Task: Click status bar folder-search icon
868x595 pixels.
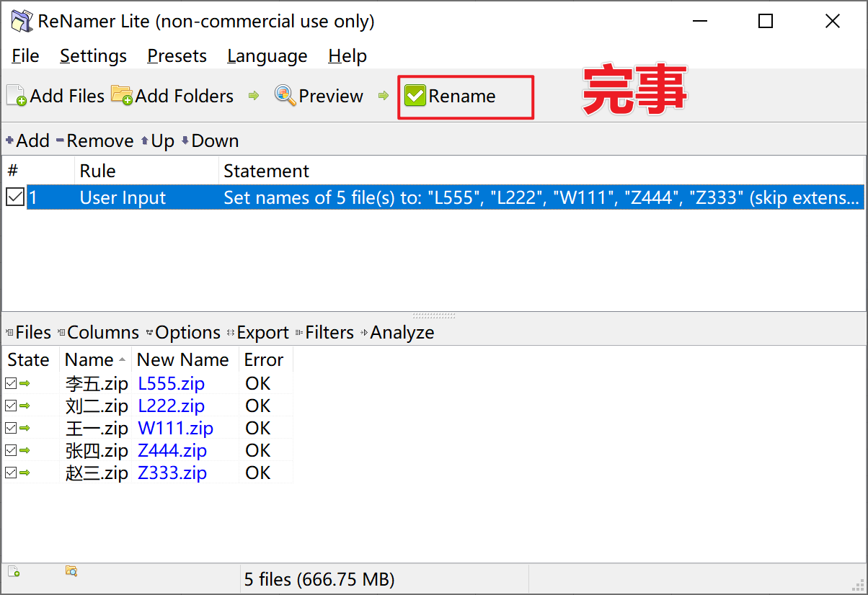Action: coord(71,571)
